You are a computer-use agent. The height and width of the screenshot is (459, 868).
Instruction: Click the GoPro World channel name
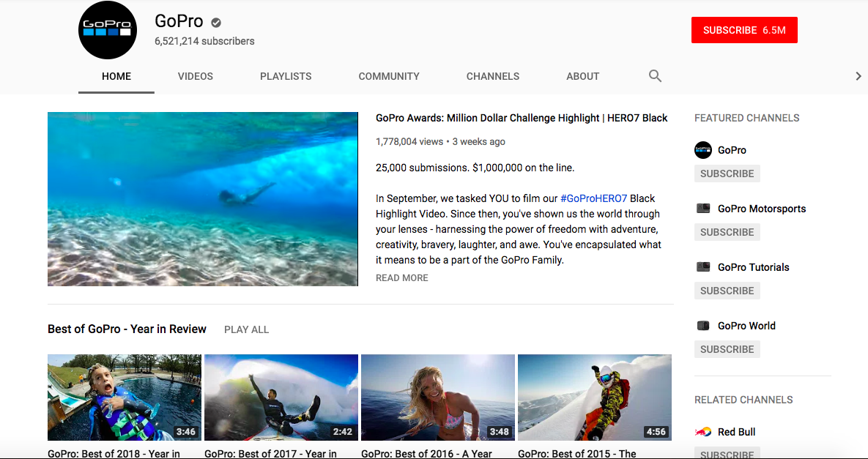coord(746,326)
